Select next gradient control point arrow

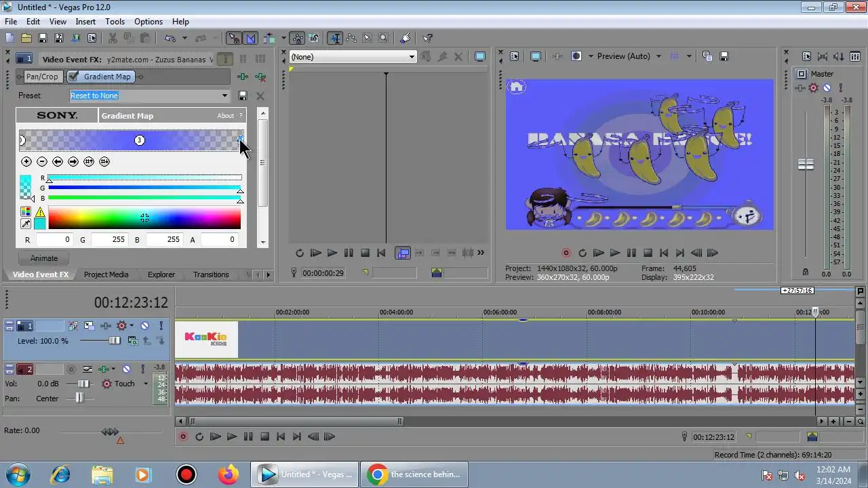pos(73,162)
